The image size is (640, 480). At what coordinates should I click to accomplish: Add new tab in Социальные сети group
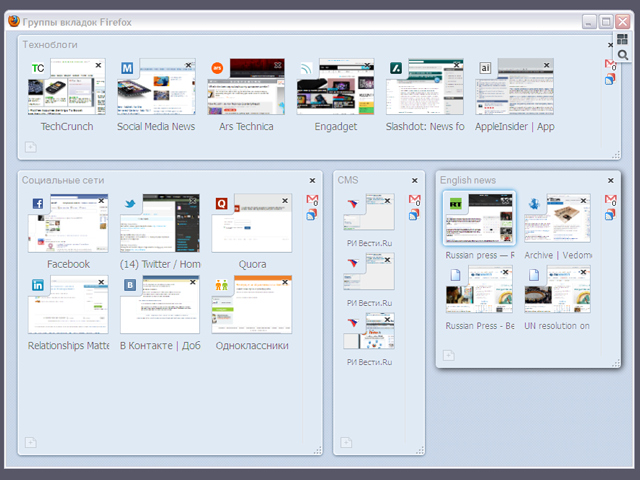click(30, 442)
